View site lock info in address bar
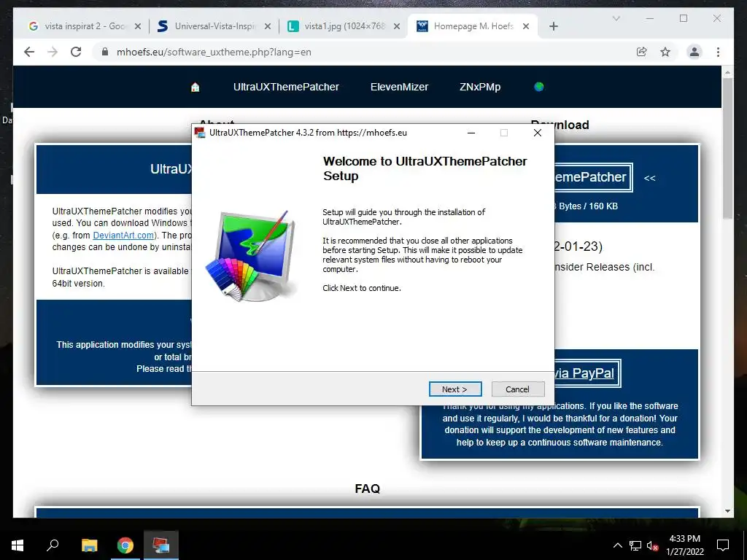The width and height of the screenshot is (747, 560). point(105,52)
